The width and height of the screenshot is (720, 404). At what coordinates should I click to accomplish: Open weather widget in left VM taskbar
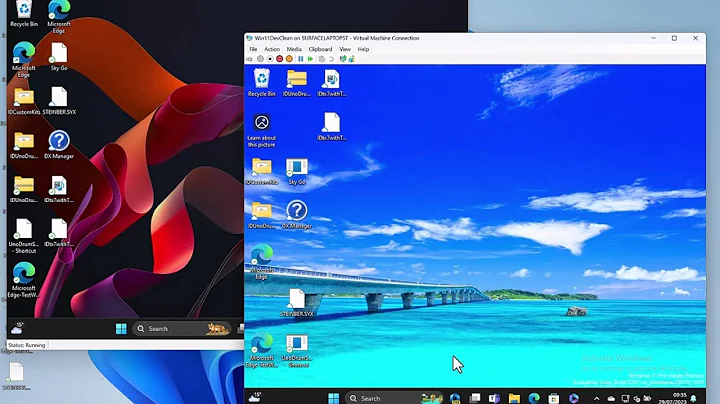17,328
